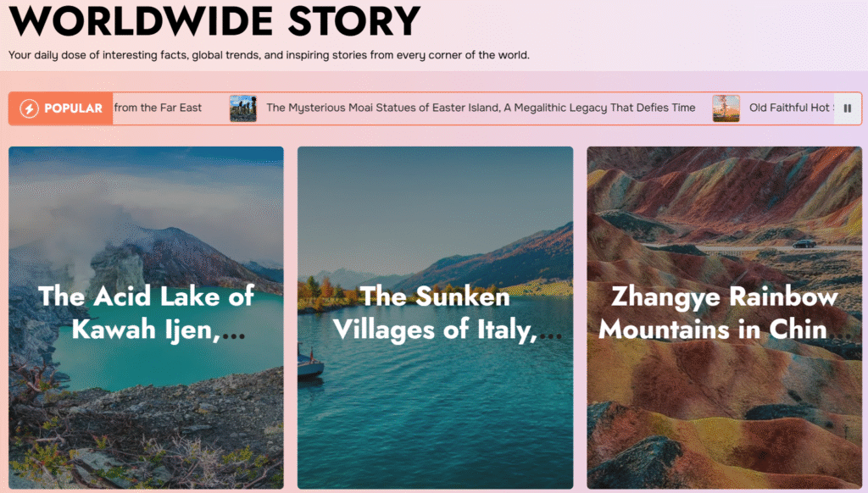Open the Old Faithful thumbnail image
This screenshot has height=493, width=868.
click(726, 108)
